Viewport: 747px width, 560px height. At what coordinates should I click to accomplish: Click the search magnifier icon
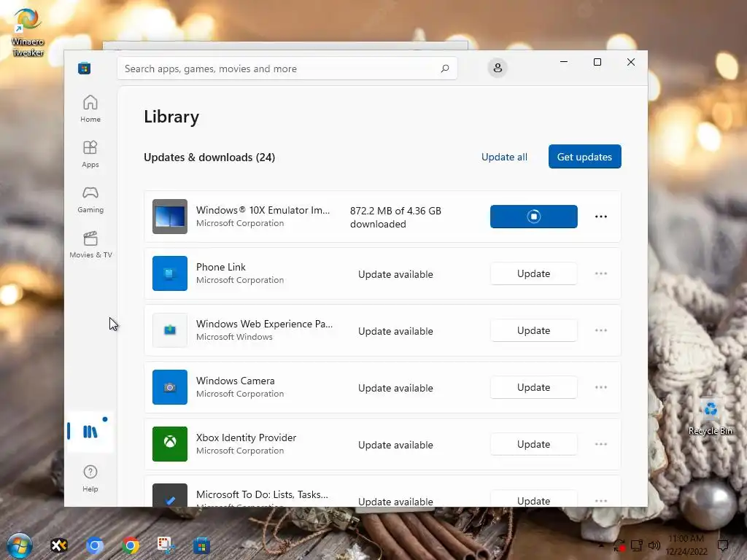click(x=444, y=69)
